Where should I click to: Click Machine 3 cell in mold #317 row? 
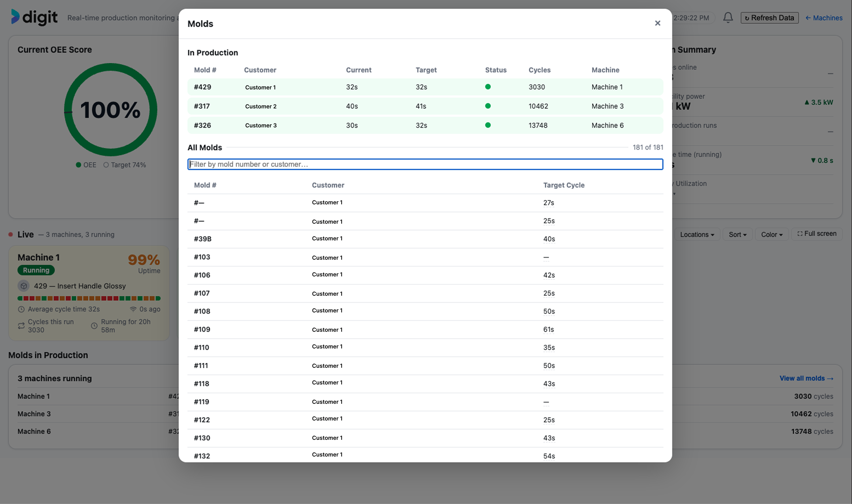607,106
